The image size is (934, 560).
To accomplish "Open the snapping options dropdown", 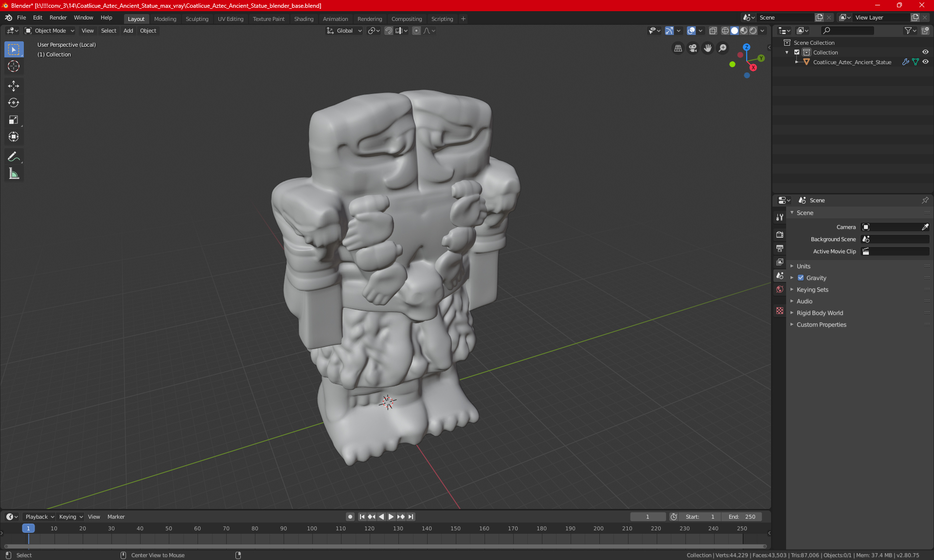I will pyautogui.click(x=402, y=31).
